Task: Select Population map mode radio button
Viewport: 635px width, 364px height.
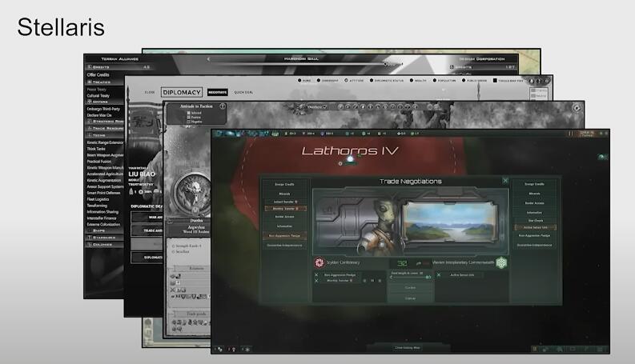Action: click(x=435, y=81)
